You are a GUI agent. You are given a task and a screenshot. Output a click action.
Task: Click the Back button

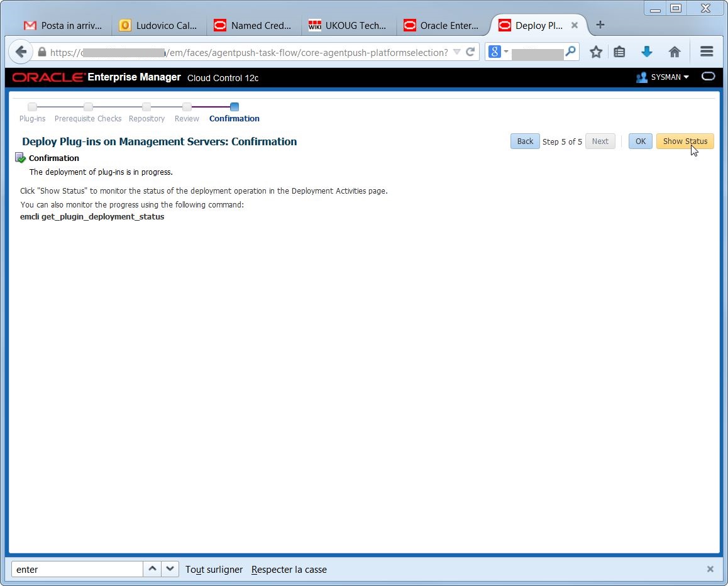click(x=525, y=141)
